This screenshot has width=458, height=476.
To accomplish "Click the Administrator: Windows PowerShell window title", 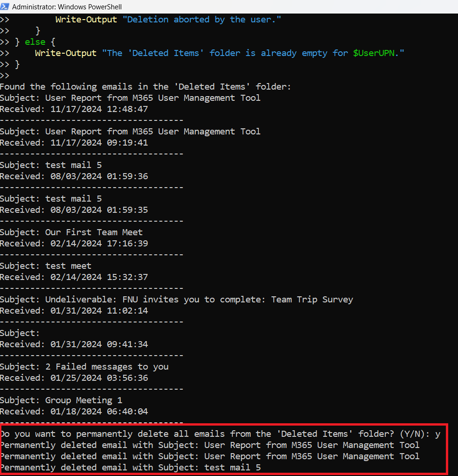I will (x=67, y=7).
